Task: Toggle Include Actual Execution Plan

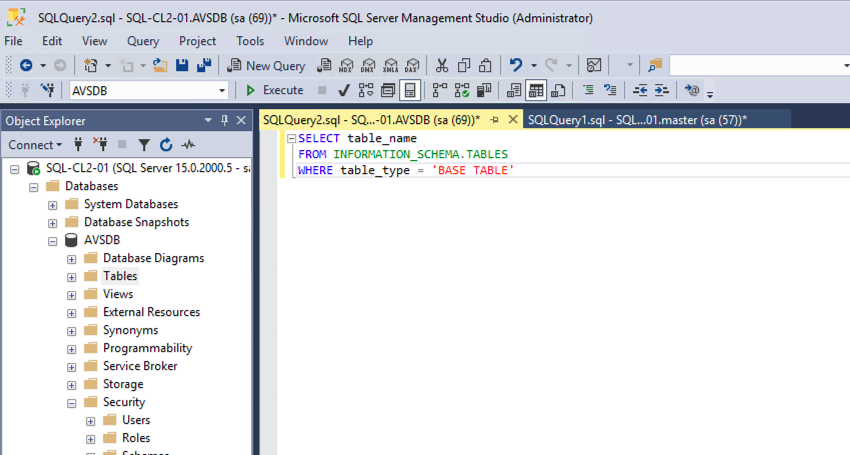Action: coord(441,90)
